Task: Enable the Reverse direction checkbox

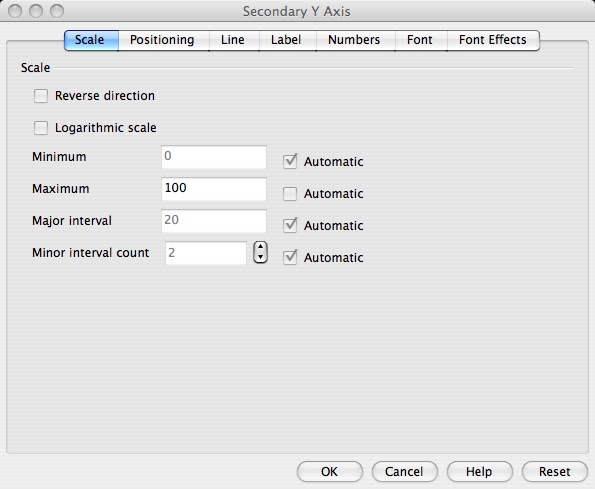Action: pyautogui.click(x=41, y=96)
